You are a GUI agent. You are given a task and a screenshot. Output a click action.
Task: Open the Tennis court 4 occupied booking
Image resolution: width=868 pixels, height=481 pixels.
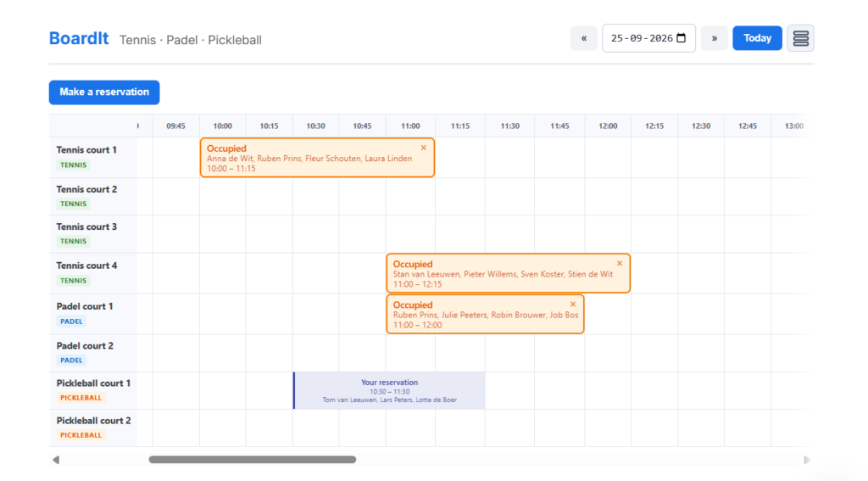(509, 273)
